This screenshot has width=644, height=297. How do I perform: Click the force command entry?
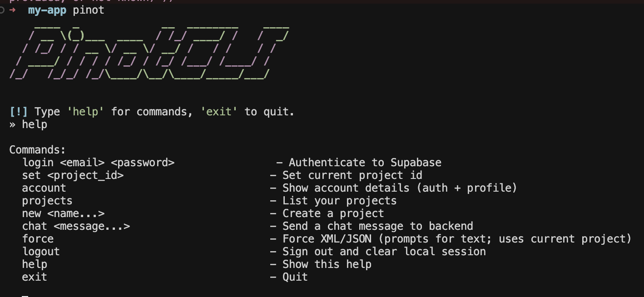tap(38, 239)
